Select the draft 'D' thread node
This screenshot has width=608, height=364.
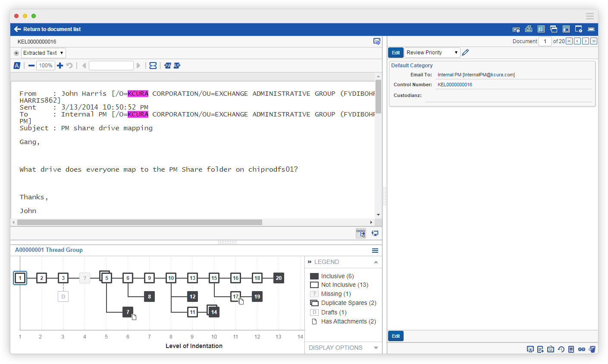tap(63, 297)
